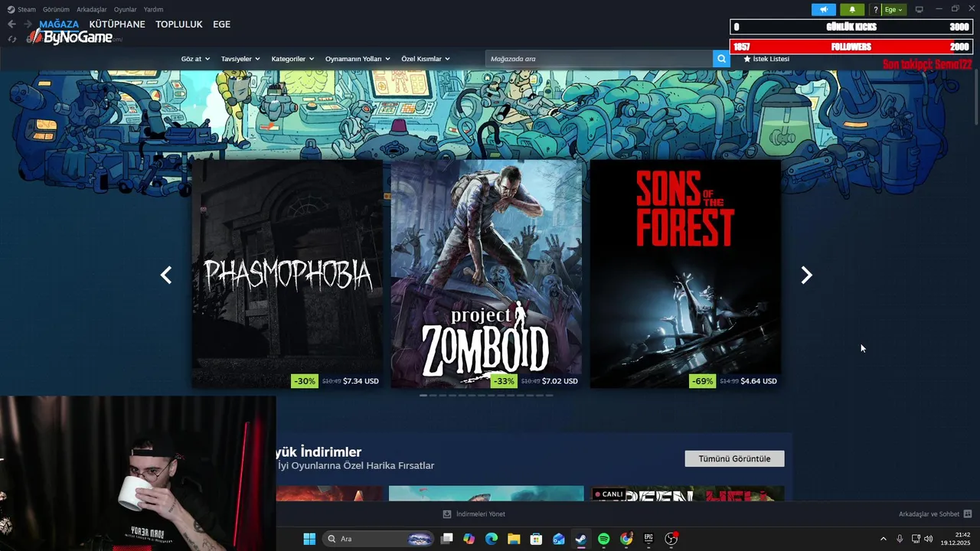Screen dimensions: 980x551
Task: Expand the Özel Kısımlar dropdown
Action: coord(426,59)
